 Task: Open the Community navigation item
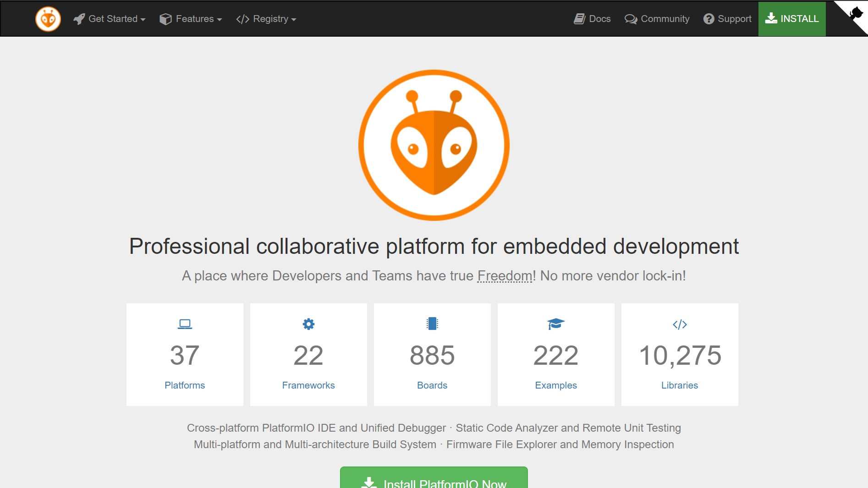click(x=657, y=19)
